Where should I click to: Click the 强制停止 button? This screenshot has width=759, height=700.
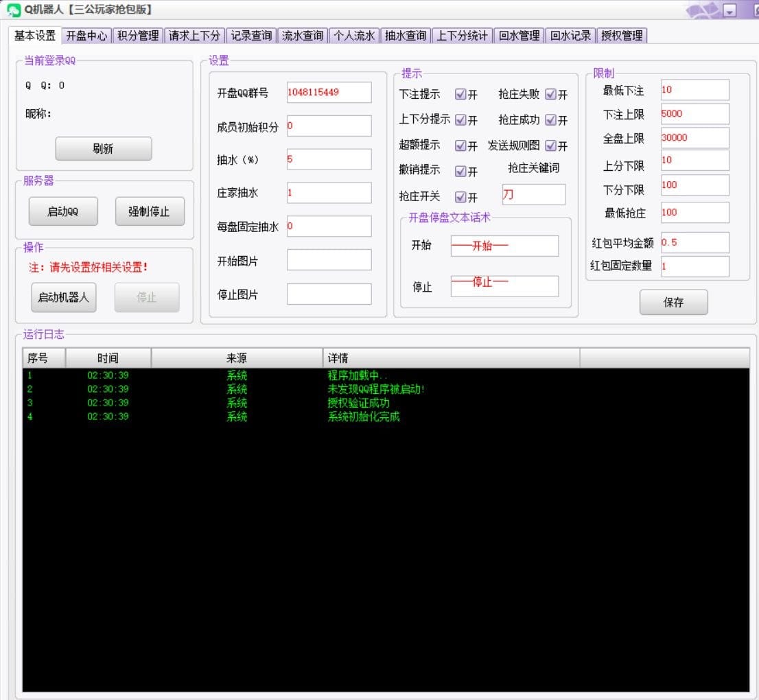pos(150,211)
